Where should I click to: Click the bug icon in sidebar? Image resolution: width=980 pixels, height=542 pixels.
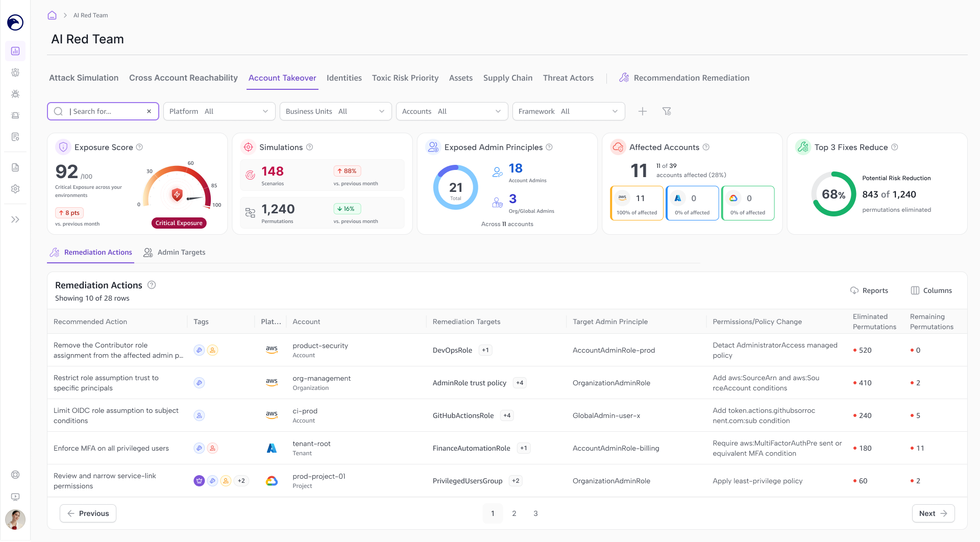(15, 94)
